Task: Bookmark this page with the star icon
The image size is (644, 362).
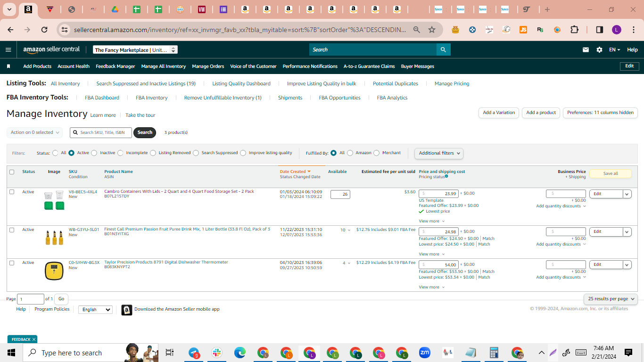Action: point(432,30)
